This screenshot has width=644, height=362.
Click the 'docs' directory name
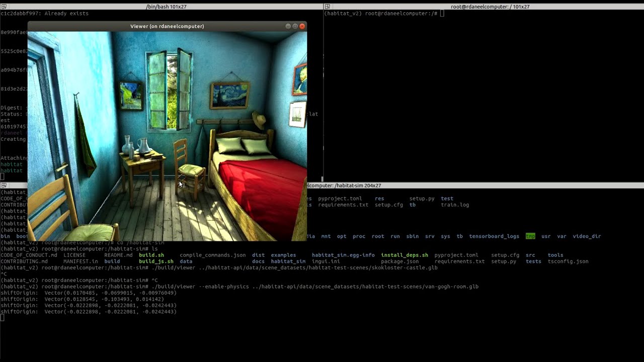point(258,261)
